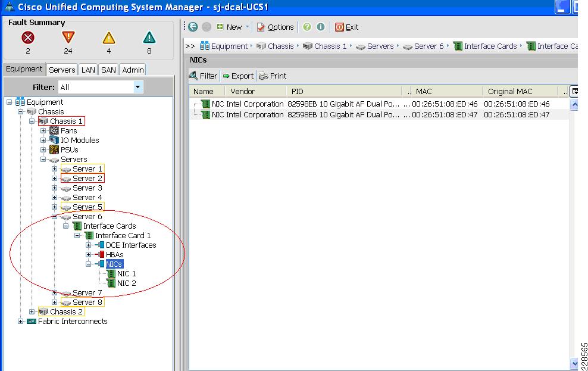This screenshot has height=371, width=588.
Task: Click the Exit toolbar button
Action: click(x=346, y=27)
